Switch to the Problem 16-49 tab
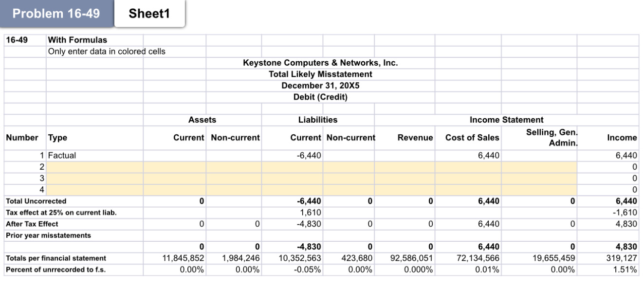 (56, 14)
